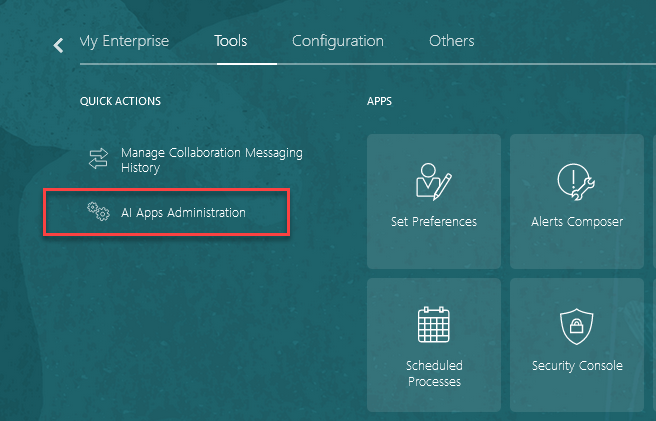This screenshot has width=656, height=421.
Task: Click the Set Preferences person-pencil icon
Action: click(x=433, y=182)
